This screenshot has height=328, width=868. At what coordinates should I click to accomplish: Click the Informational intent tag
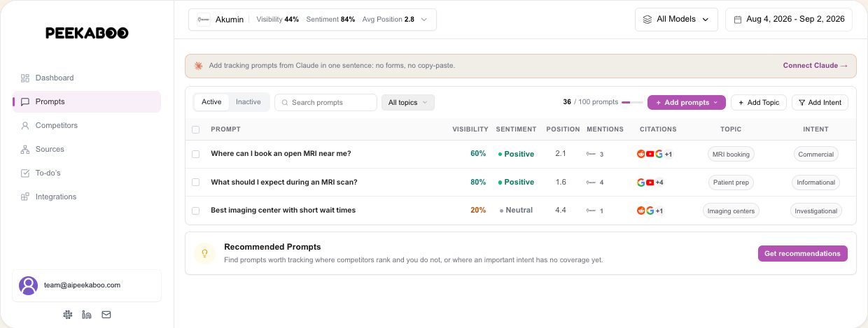[x=815, y=182]
